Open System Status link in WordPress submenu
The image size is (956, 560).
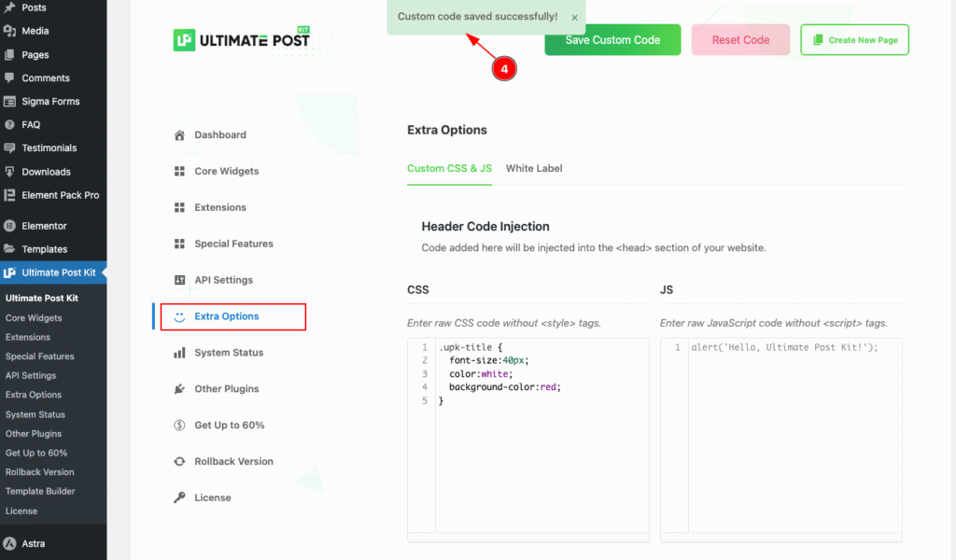click(x=35, y=414)
